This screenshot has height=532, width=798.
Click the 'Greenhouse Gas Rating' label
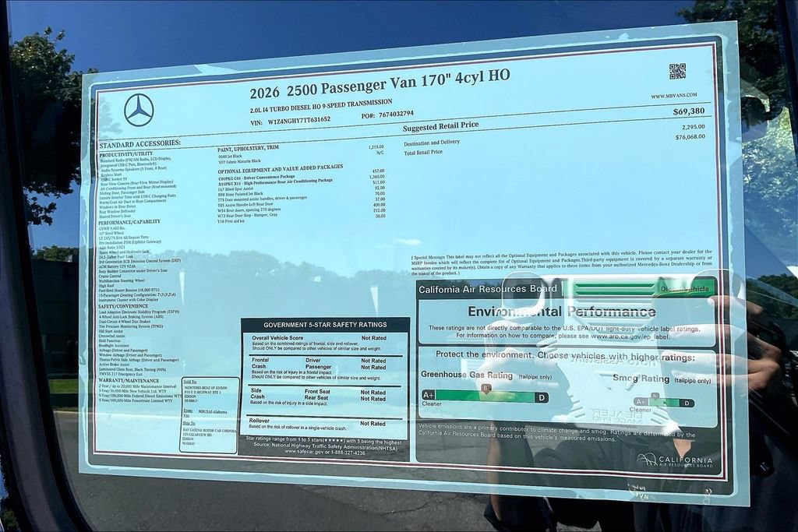[x=467, y=375]
